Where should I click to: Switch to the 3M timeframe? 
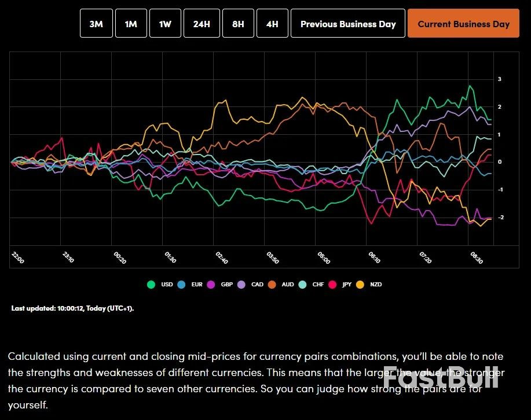point(96,23)
